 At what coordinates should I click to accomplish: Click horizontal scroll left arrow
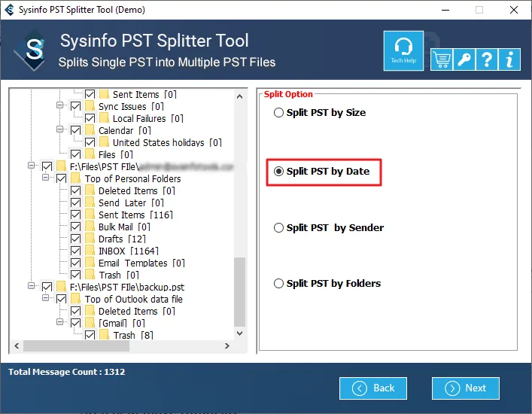17,346
